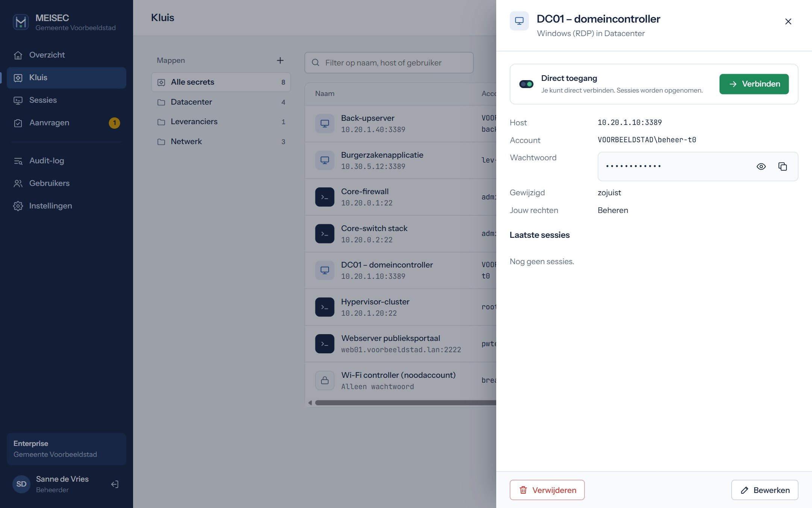Show password with eye icon

pyautogui.click(x=761, y=167)
